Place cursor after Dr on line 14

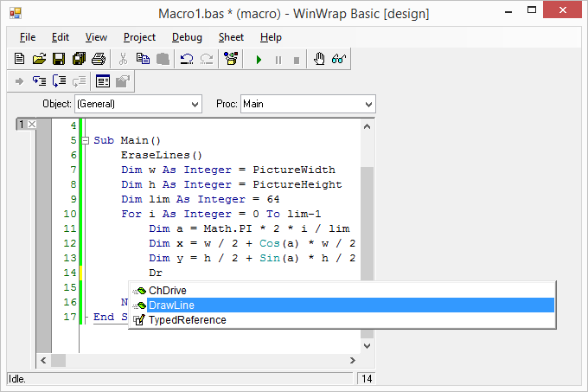click(x=163, y=273)
